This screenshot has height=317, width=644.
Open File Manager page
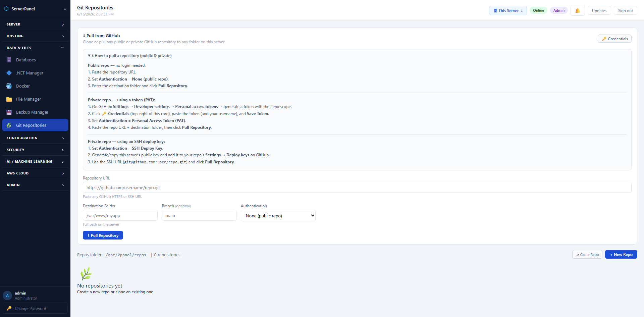coord(35,99)
